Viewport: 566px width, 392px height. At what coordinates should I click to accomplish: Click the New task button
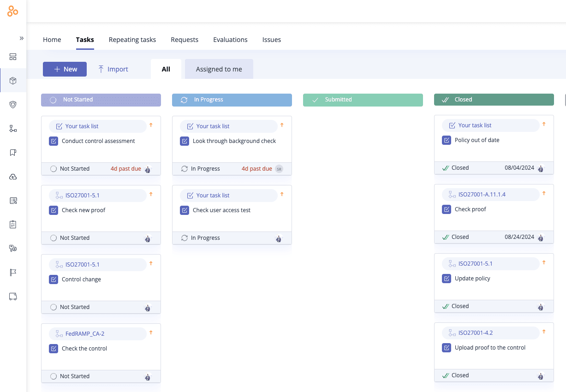click(65, 69)
